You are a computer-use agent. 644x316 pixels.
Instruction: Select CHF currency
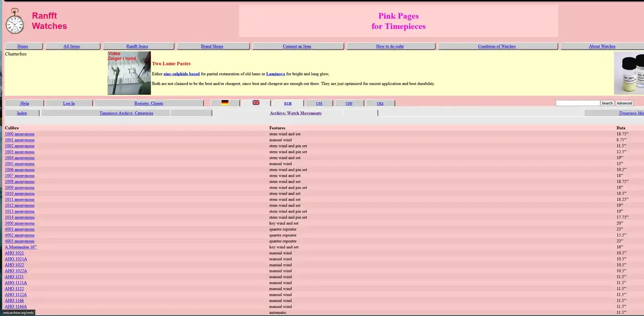tap(349, 104)
